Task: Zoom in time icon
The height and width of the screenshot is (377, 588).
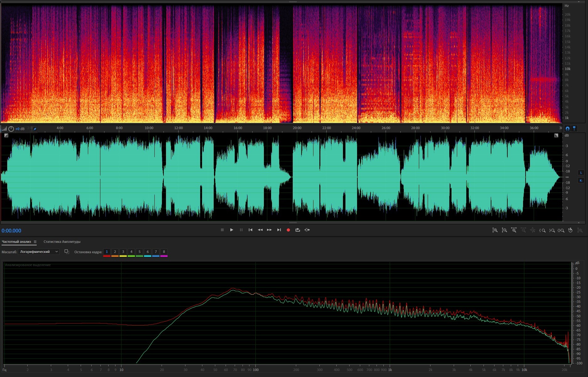Action: 514,230
